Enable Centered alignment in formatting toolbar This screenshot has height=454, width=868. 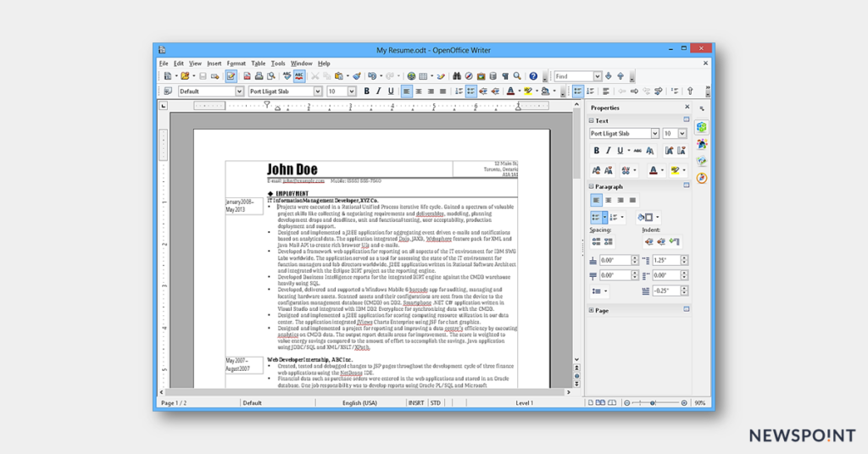tap(419, 91)
